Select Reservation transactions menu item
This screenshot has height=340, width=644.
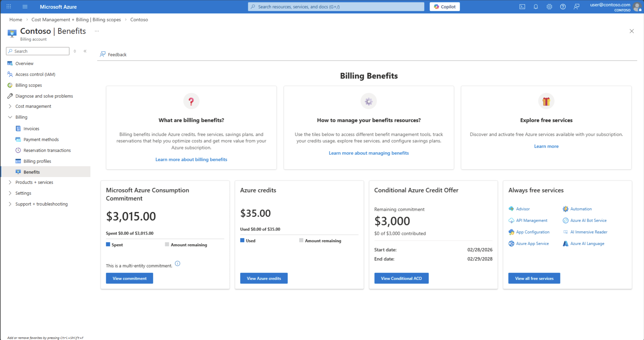click(x=47, y=150)
